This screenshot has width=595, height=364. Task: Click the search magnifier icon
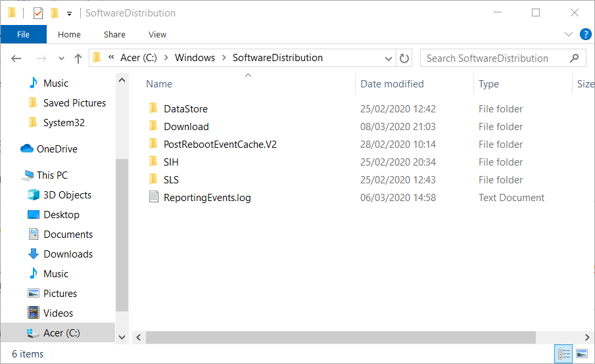tap(575, 58)
